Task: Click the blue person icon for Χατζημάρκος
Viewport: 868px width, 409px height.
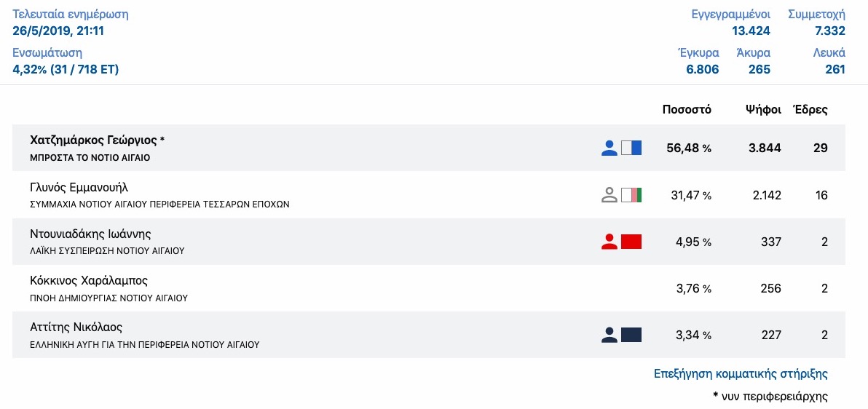Action: [x=609, y=148]
